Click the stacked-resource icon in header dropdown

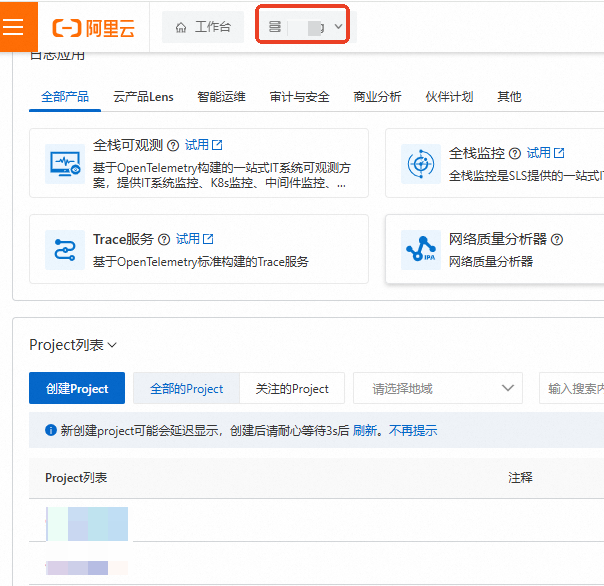(x=275, y=27)
